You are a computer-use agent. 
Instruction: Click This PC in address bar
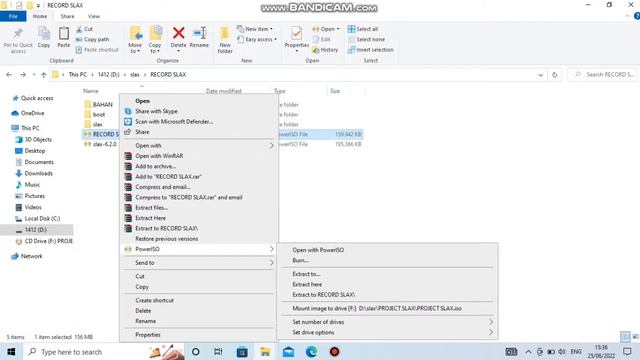78,75
